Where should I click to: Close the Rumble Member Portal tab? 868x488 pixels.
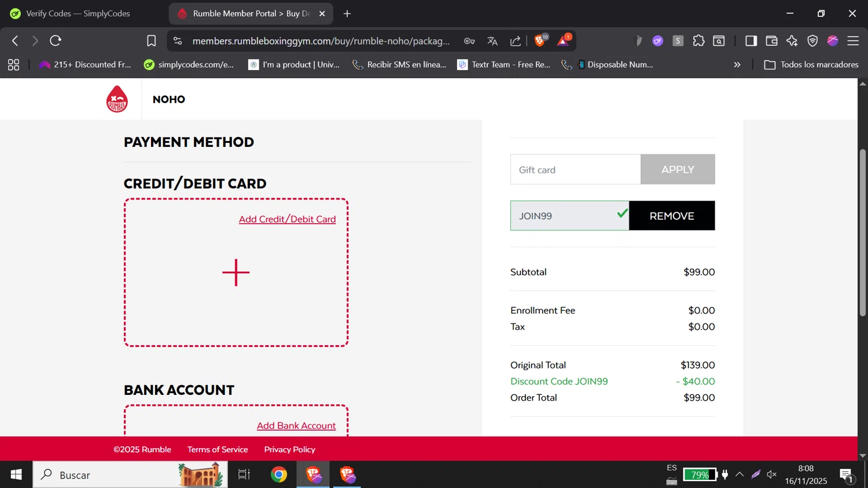(322, 13)
